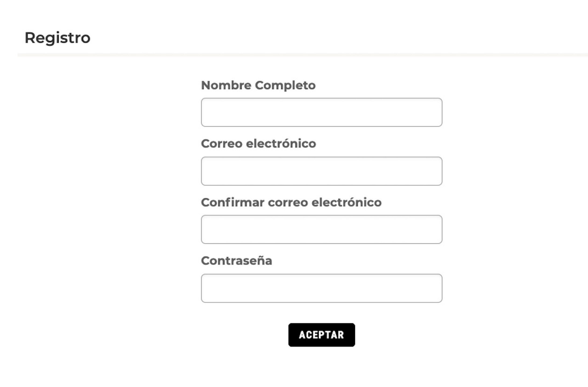Click the Nombre Completo label text
This screenshot has width=588, height=387.
pos(258,85)
